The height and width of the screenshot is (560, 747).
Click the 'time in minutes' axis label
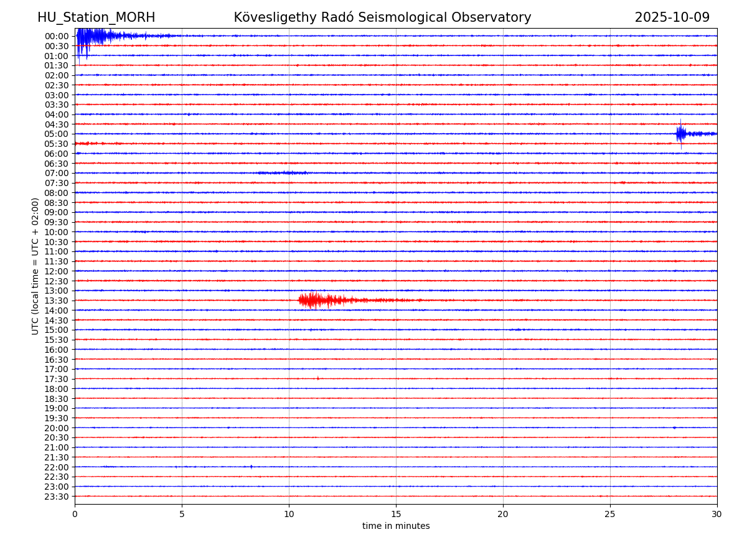pyautogui.click(x=396, y=526)
